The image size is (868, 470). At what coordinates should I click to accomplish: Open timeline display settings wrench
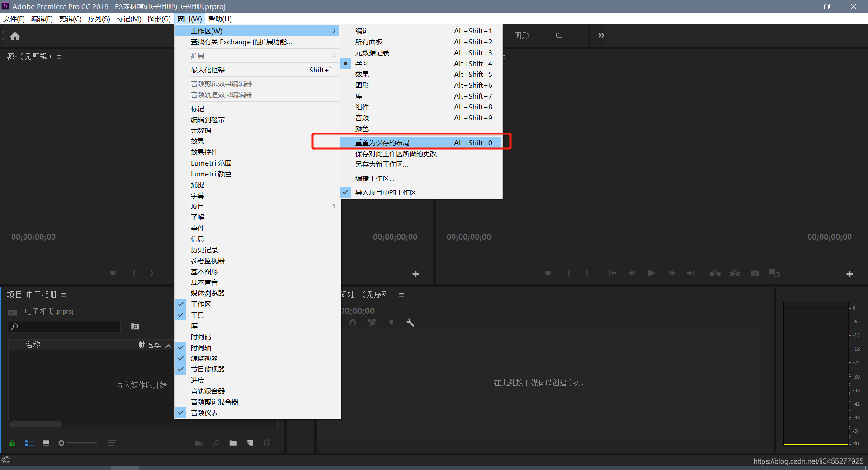[x=410, y=323]
